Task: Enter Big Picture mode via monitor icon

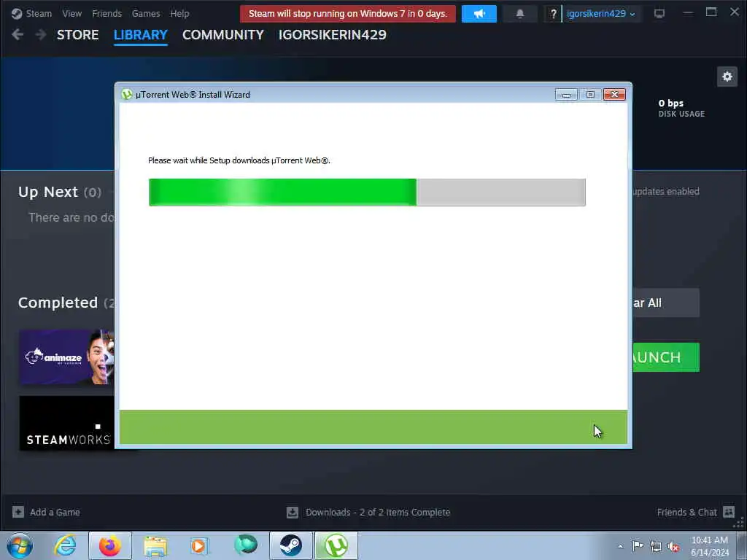Action: 659,14
